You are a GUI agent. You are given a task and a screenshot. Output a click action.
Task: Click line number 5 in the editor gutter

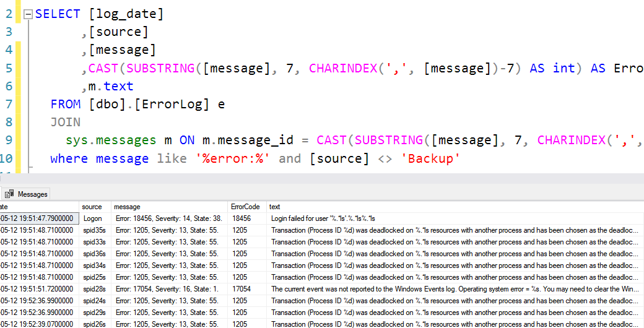click(9, 68)
